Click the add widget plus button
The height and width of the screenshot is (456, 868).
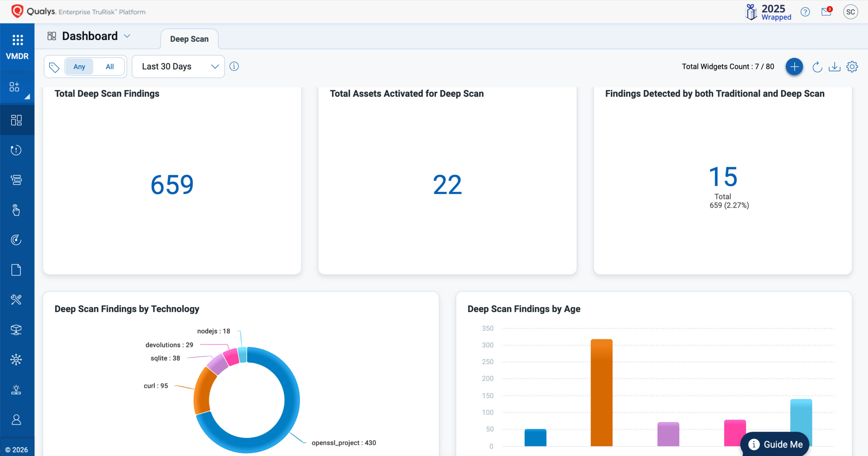coord(794,66)
